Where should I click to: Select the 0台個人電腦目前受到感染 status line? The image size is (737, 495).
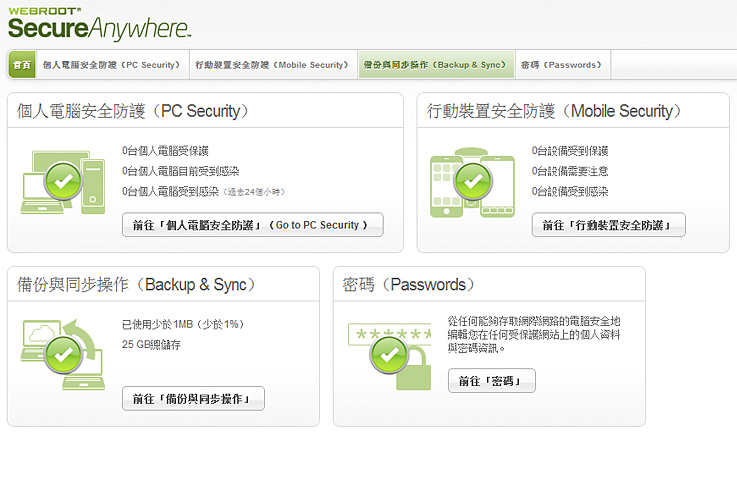(x=180, y=171)
